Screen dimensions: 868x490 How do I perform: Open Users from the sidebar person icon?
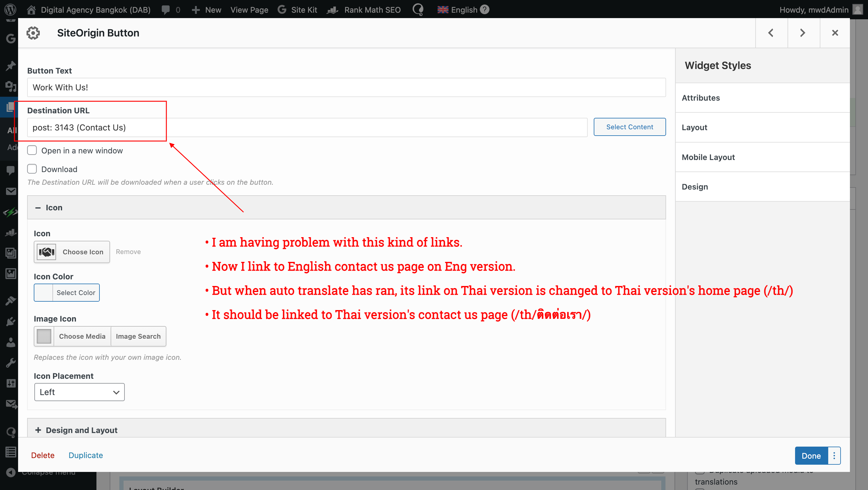coord(11,342)
